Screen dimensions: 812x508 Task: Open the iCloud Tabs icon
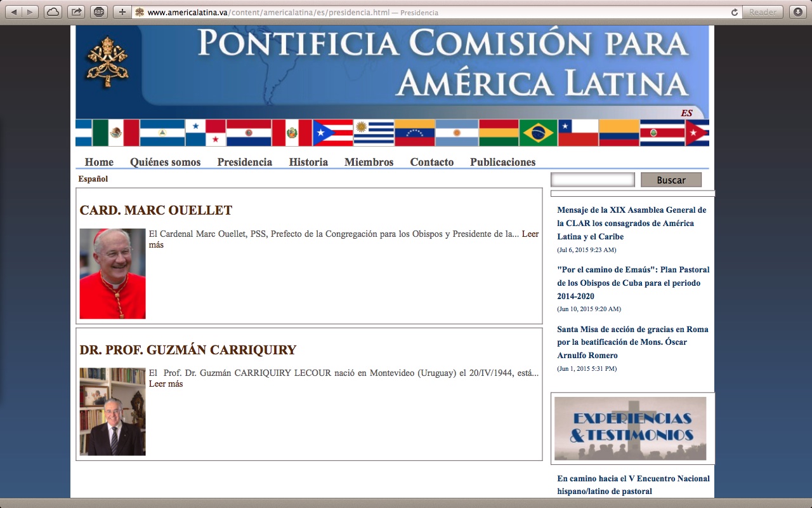[53, 12]
